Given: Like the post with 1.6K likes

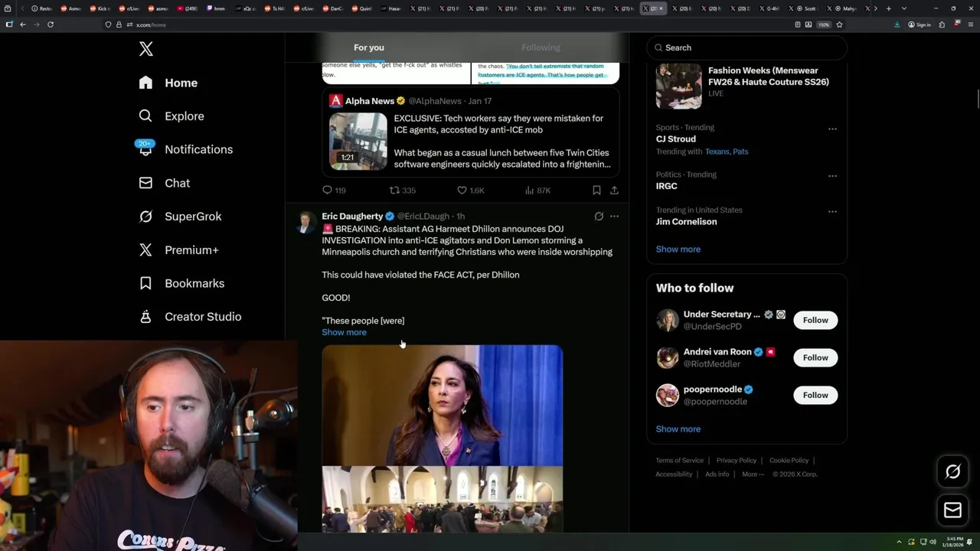Looking at the screenshot, I should click(470, 190).
